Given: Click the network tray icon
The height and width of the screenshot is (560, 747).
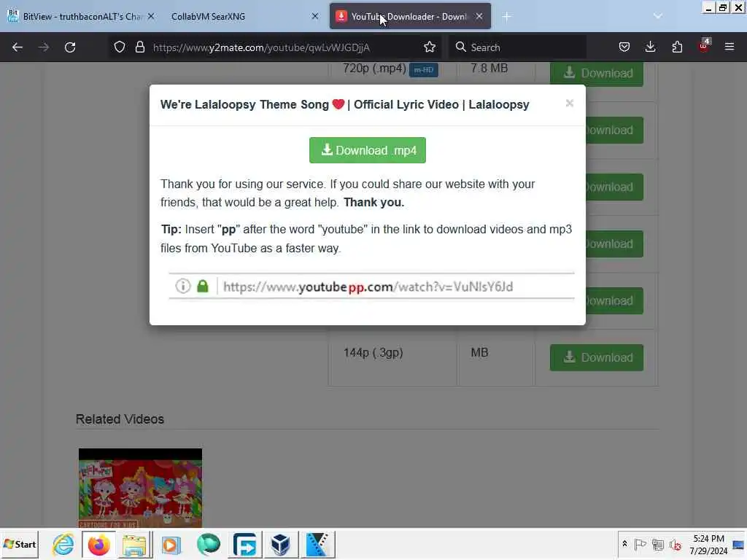Looking at the screenshot, I should (658, 544).
